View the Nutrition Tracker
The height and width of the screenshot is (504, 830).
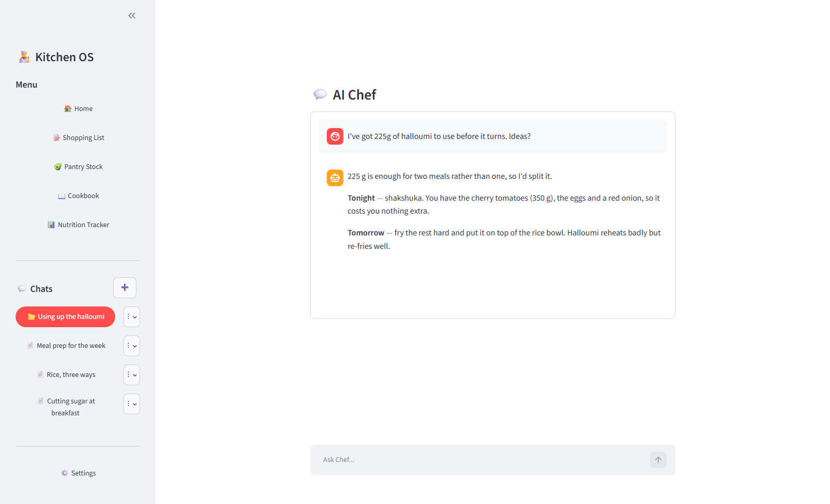pos(78,225)
